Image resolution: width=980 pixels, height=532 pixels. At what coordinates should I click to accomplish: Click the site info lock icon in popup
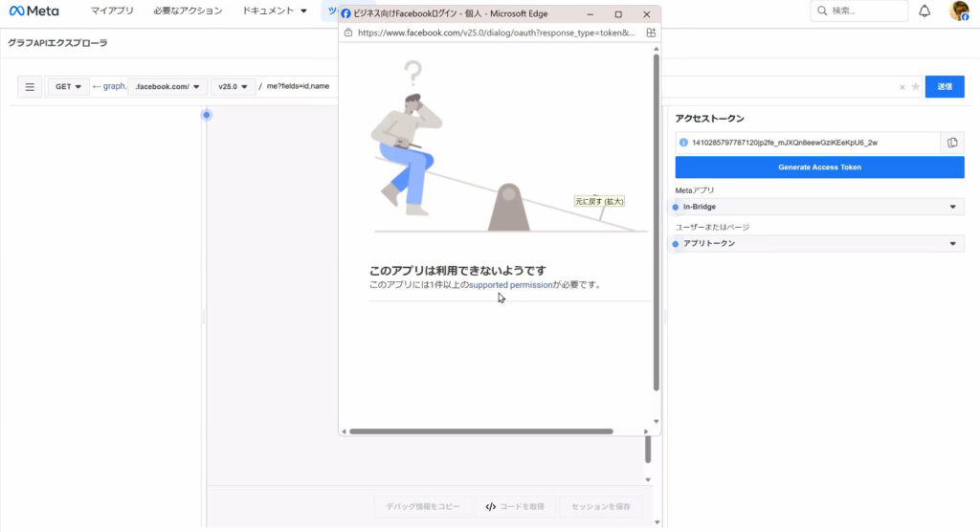348,33
